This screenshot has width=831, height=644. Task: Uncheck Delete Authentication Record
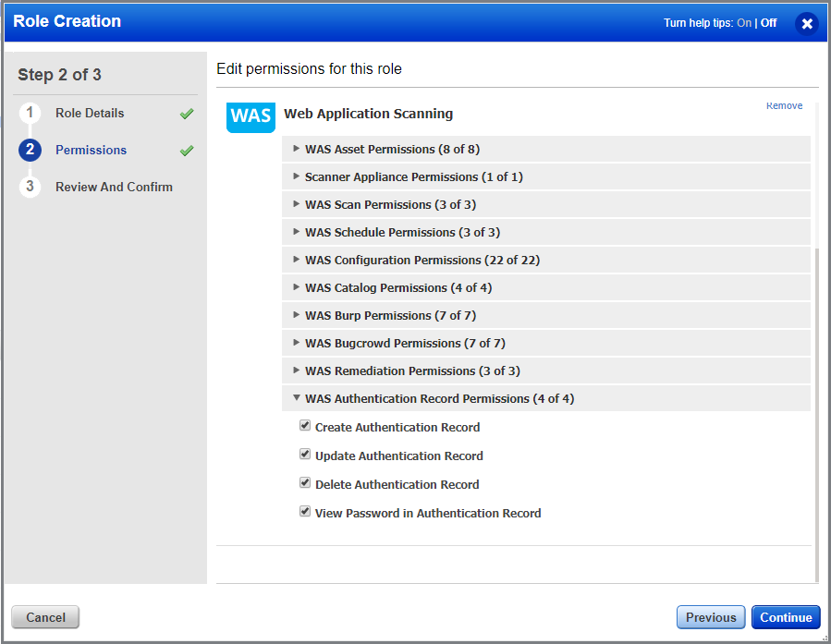pos(305,482)
